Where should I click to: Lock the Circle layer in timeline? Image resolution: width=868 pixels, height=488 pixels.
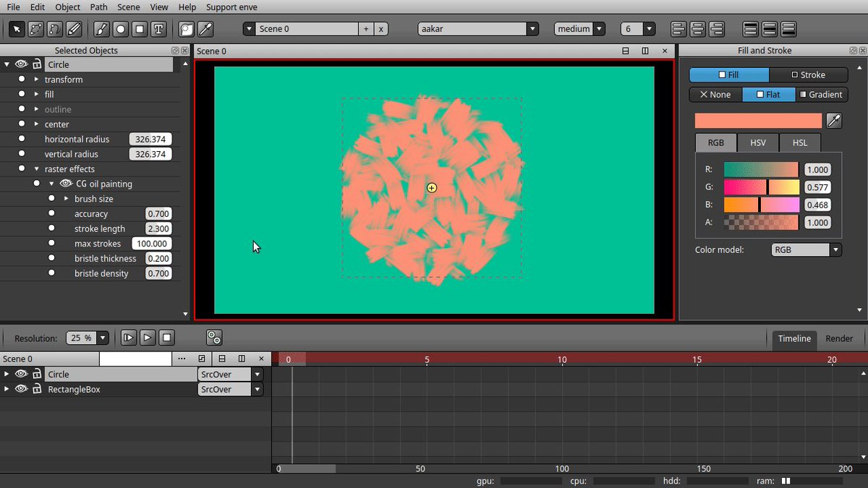tap(37, 374)
